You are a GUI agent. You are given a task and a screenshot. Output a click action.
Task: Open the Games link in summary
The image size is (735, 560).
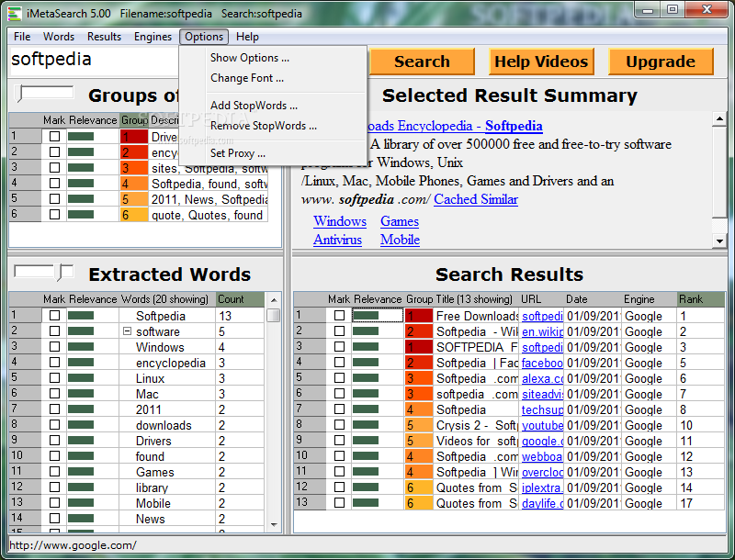pos(400,221)
